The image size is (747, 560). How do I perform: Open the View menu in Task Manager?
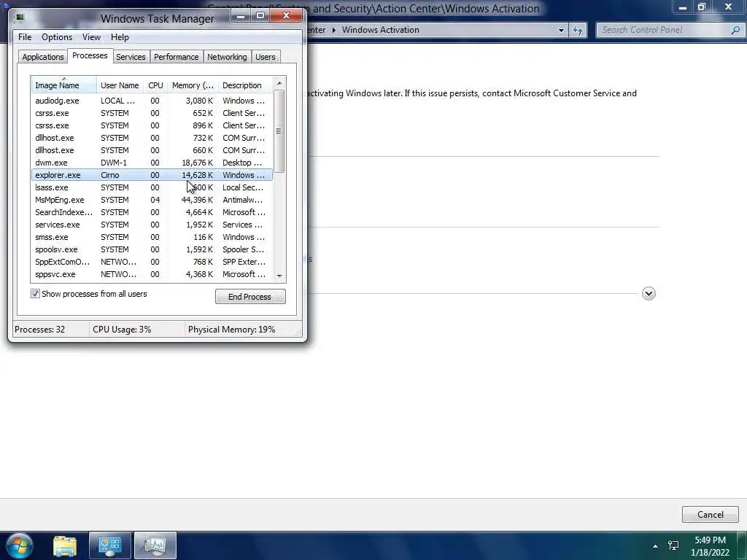(x=91, y=37)
